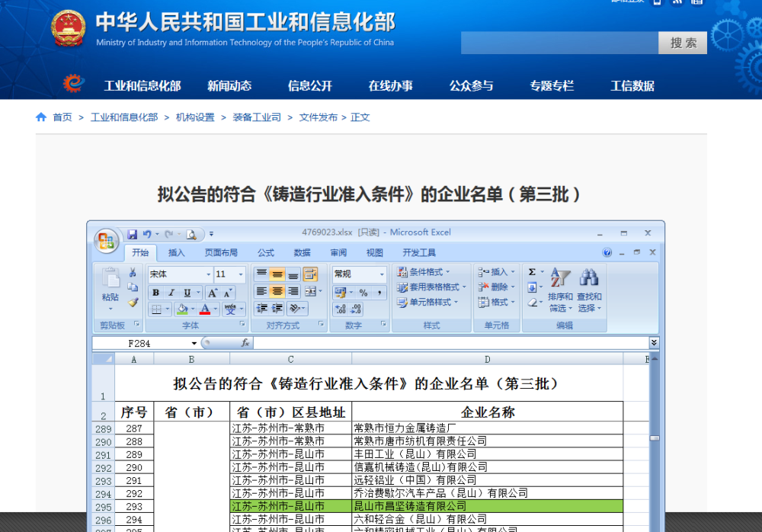Toggle Bold formatting button
Screen dimensions: 762x532
(156, 293)
